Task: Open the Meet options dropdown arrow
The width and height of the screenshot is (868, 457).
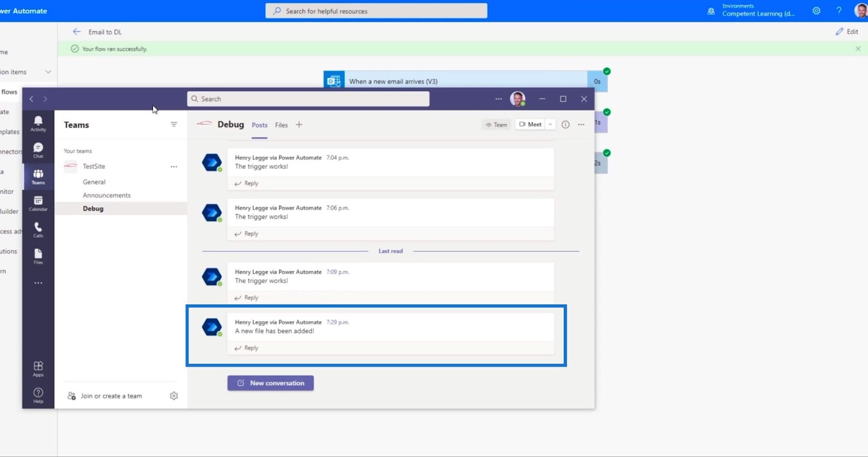Action: coord(550,124)
